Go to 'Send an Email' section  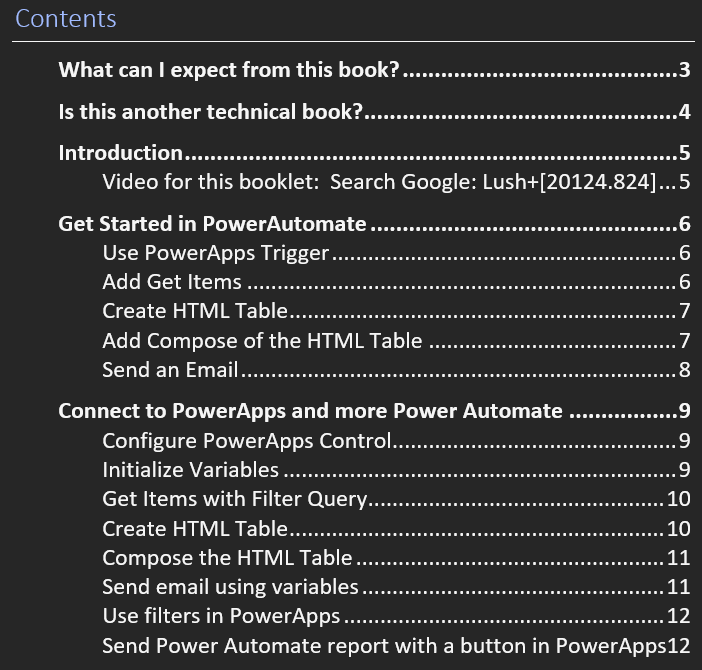tap(170, 370)
